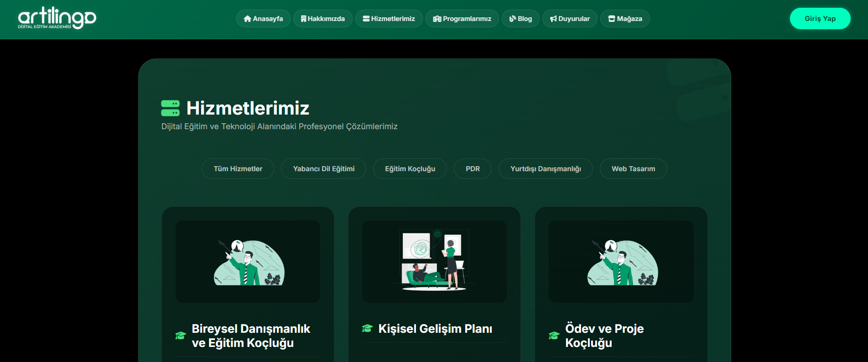Viewport: 868px width, 362px height.
Task: Click the Ödev ve Proje Koçluğu title
Action: 604,336
